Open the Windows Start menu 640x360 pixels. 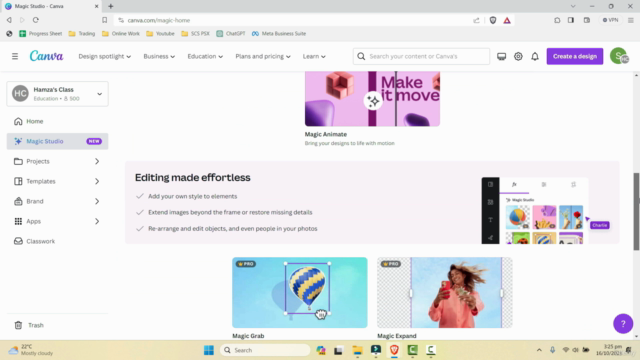click(209, 350)
